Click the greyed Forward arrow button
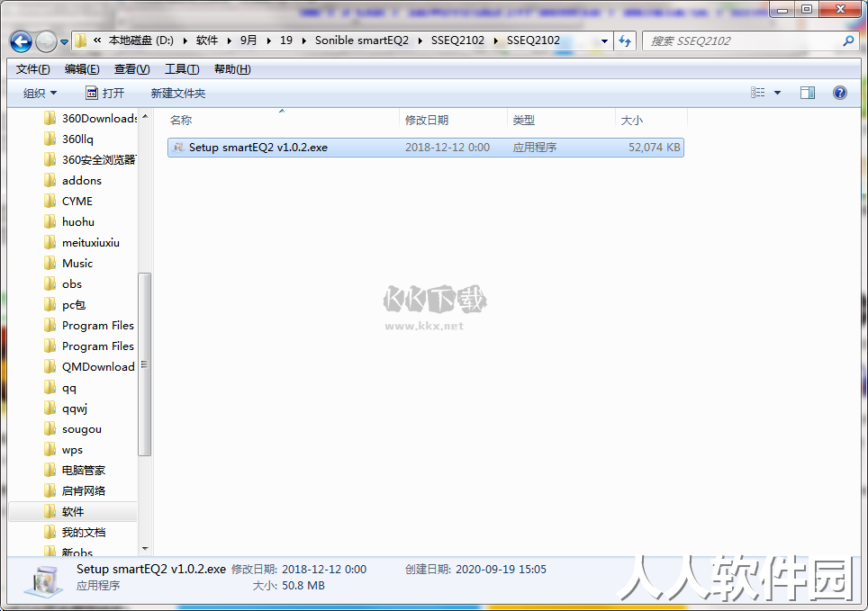 [x=46, y=41]
